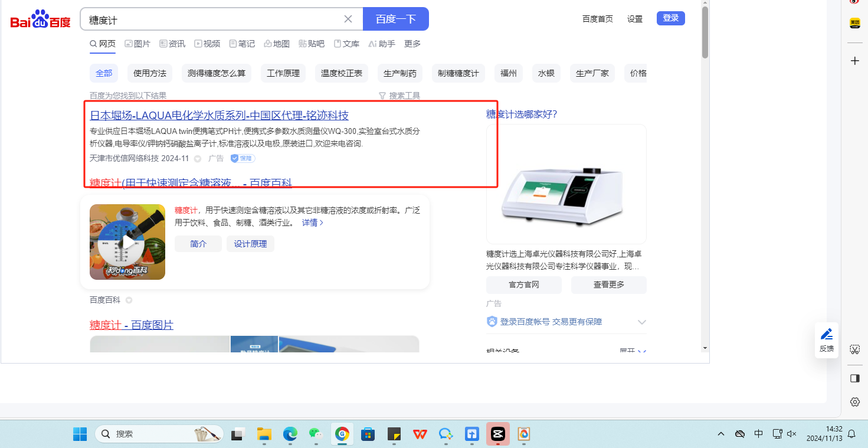Screen dimensions: 868x448
Task: Launch WPS Office from taskbar
Action: (x=420, y=434)
